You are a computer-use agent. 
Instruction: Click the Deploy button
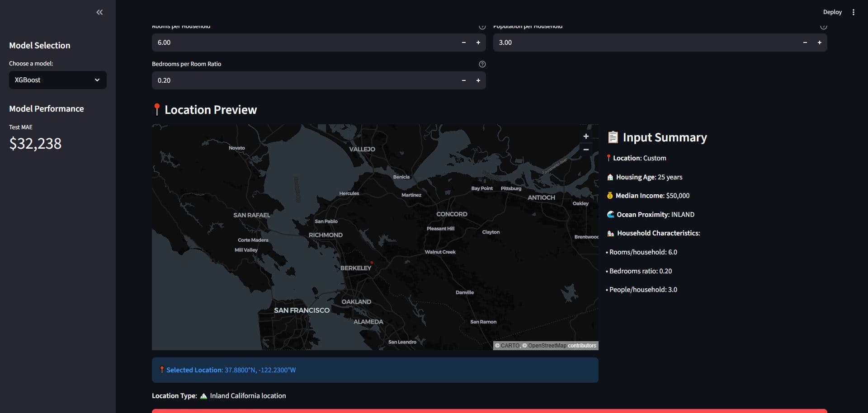click(832, 12)
